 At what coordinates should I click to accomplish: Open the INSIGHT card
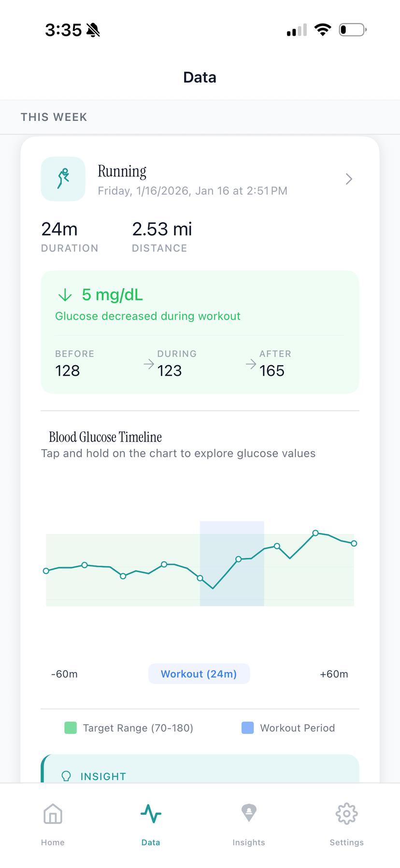(200, 774)
